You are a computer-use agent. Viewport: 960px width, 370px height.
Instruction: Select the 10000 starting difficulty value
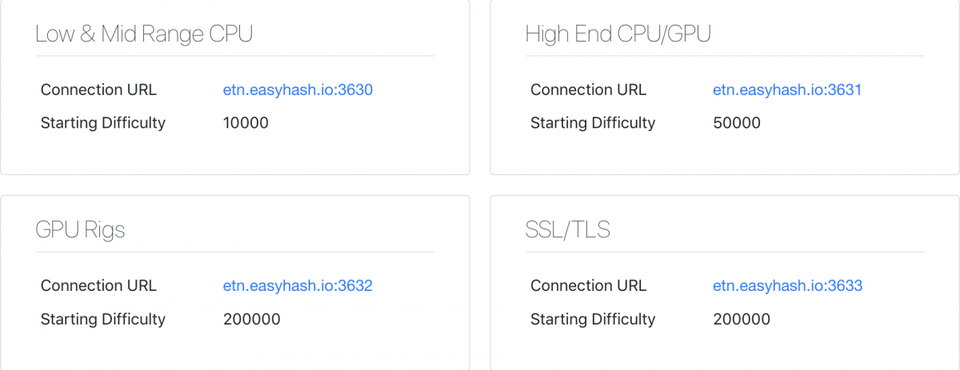246,123
